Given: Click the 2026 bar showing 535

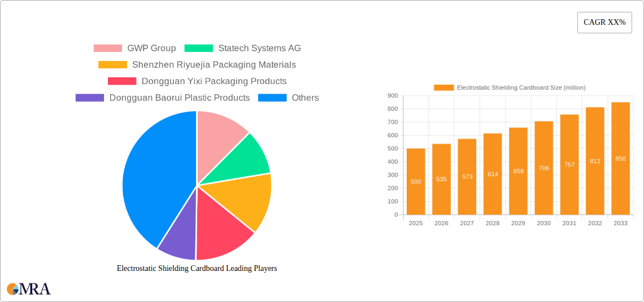Looking at the screenshot, I should pyautogui.click(x=441, y=180).
